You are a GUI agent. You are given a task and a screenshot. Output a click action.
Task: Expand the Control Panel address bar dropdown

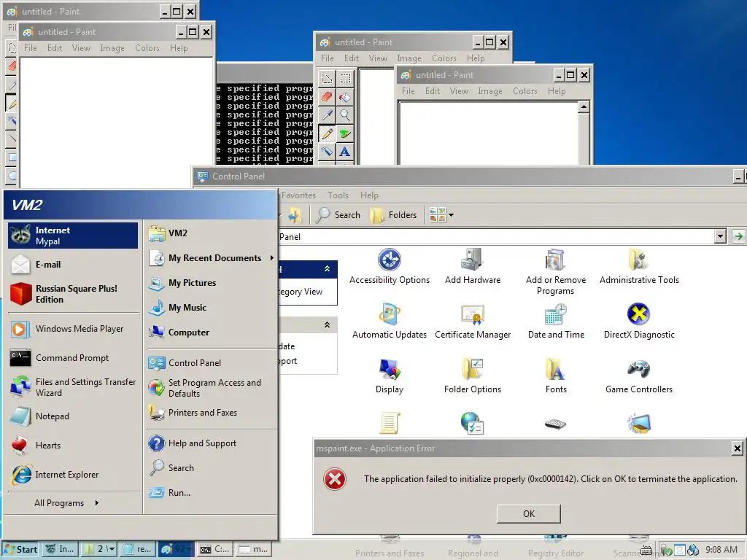pyautogui.click(x=720, y=236)
